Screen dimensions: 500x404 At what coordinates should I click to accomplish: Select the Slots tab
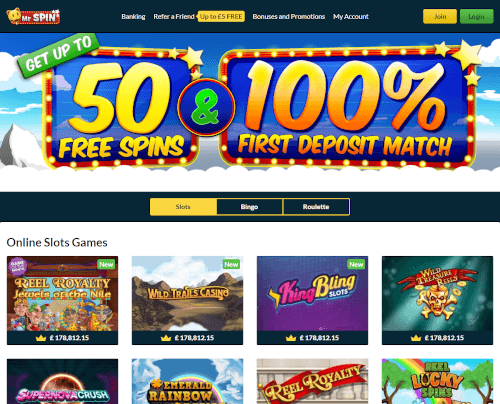pyautogui.click(x=183, y=207)
